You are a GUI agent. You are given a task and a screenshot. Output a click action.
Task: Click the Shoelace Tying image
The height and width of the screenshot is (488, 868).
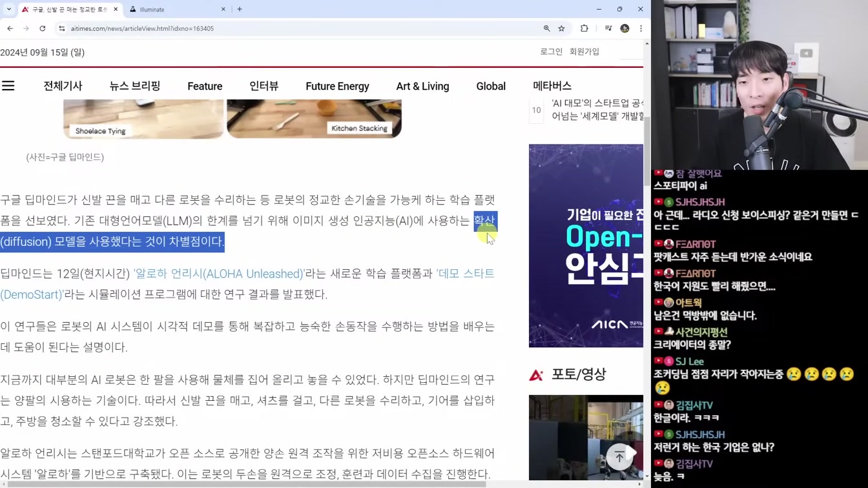pyautogui.click(x=143, y=119)
